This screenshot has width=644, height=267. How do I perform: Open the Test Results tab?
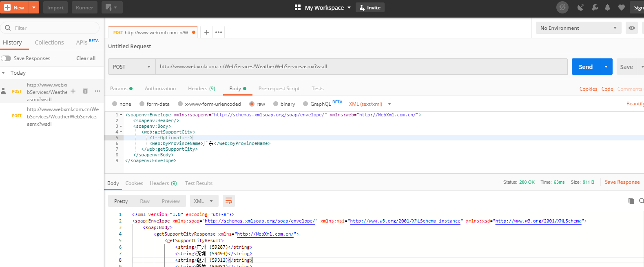coord(199,183)
